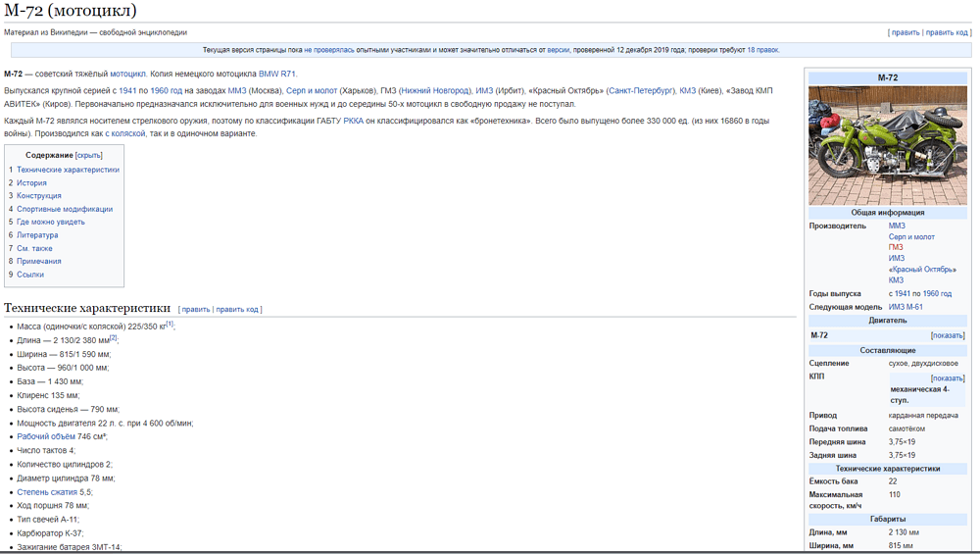Open '«Красный Октябрь»' link in the infobox

(922, 270)
